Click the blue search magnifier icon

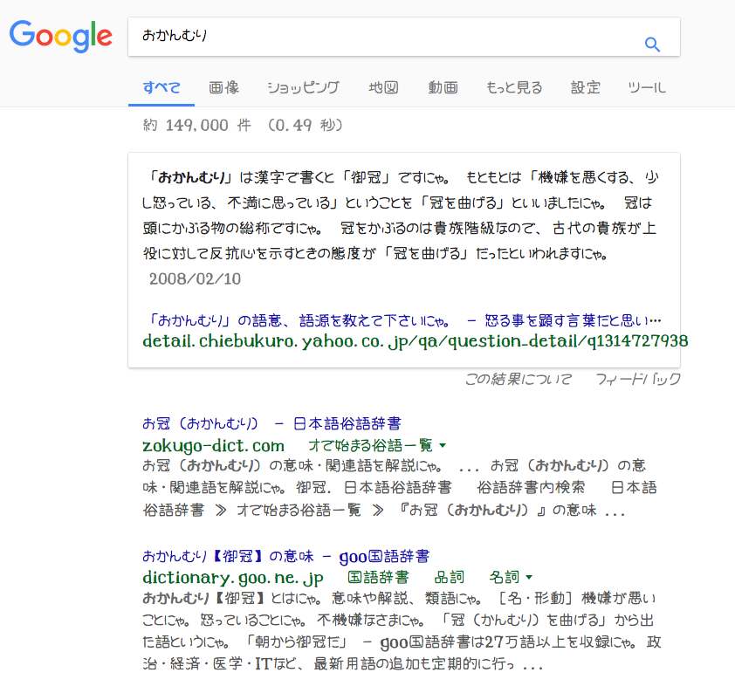(x=652, y=45)
